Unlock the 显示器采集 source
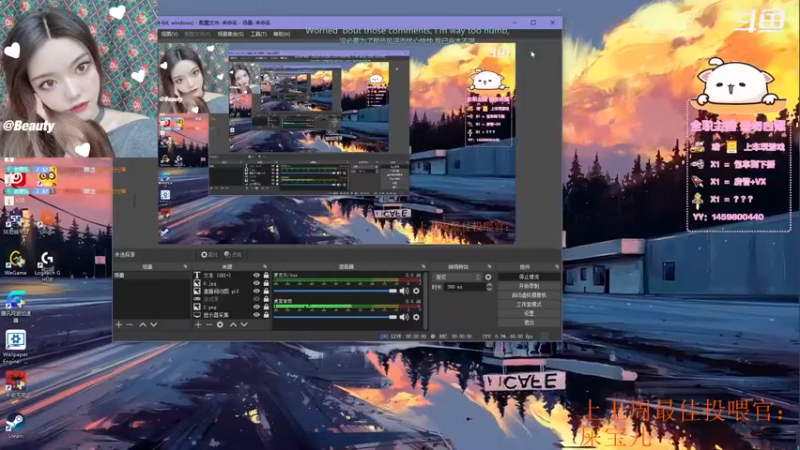This screenshot has height=450, width=800. [x=266, y=315]
